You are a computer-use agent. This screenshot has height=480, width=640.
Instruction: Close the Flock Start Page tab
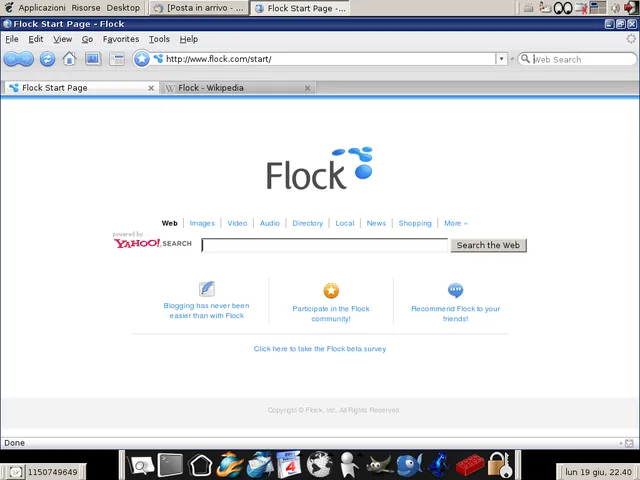(x=151, y=88)
